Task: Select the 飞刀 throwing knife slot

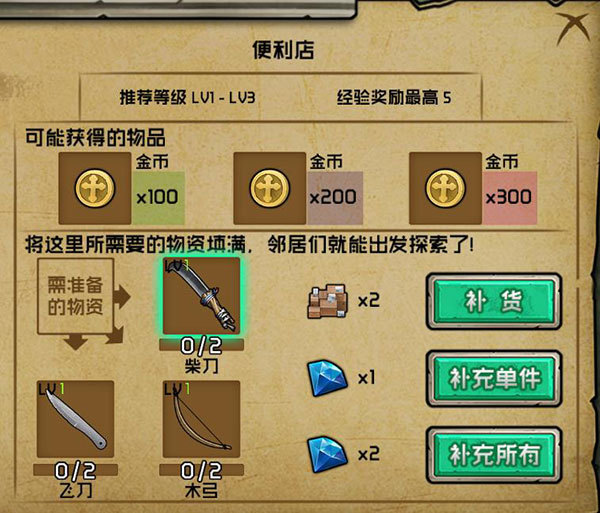Action: point(75,419)
